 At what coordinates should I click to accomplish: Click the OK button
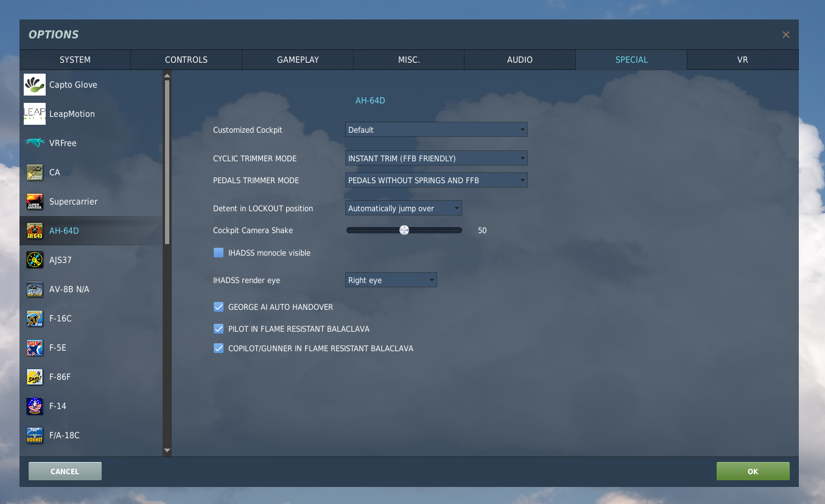point(753,471)
